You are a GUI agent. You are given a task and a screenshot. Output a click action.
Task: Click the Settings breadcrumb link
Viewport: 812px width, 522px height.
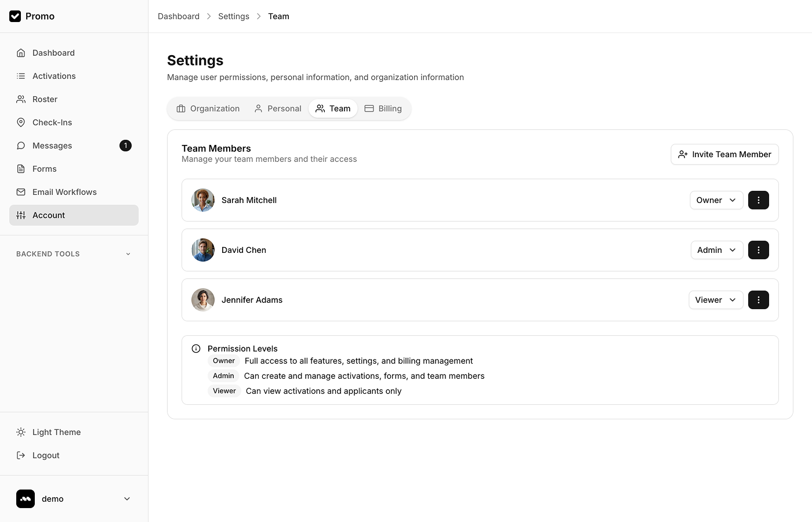point(233,16)
